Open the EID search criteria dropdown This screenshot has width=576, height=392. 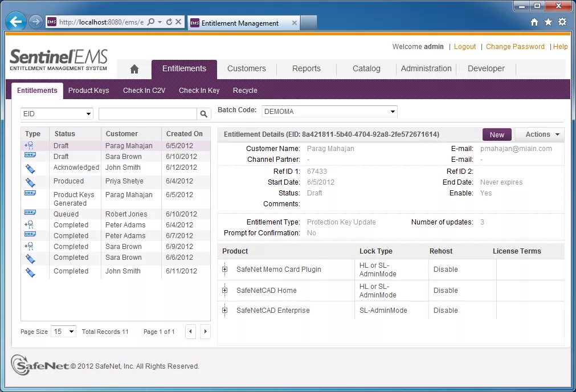click(56, 114)
